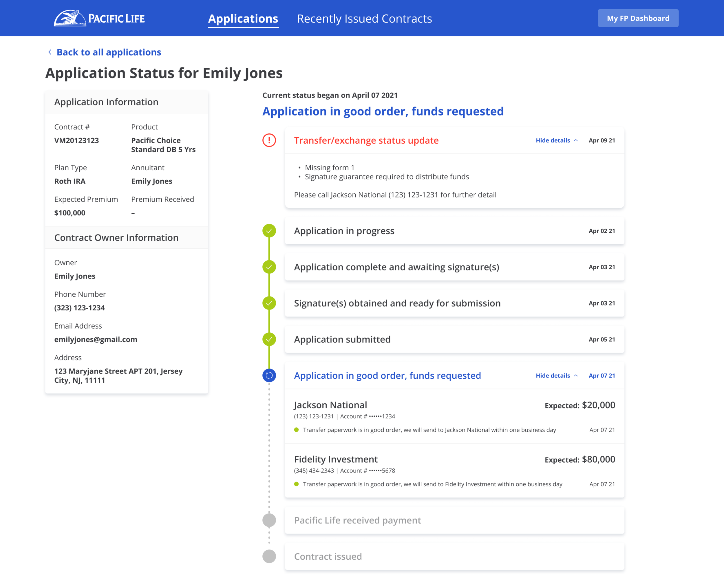Click green status dot for Fidelity Investment transfer
This screenshot has height=588, width=724.
tap(297, 484)
